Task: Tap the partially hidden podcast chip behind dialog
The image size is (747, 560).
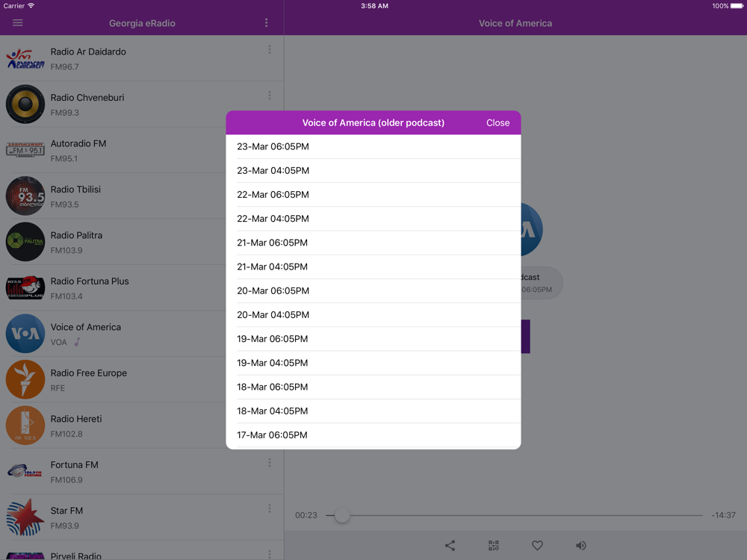Action: tap(542, 283)
